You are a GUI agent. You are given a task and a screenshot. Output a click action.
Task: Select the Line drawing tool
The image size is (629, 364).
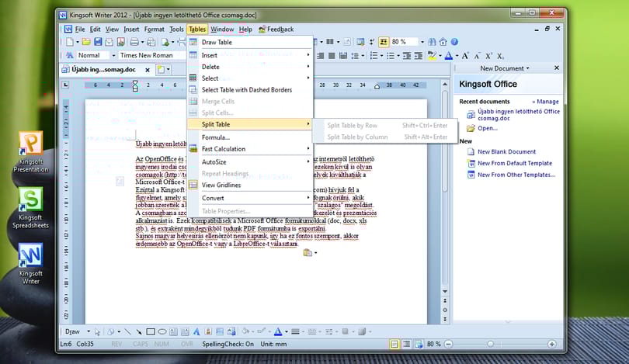pos(127,331)
